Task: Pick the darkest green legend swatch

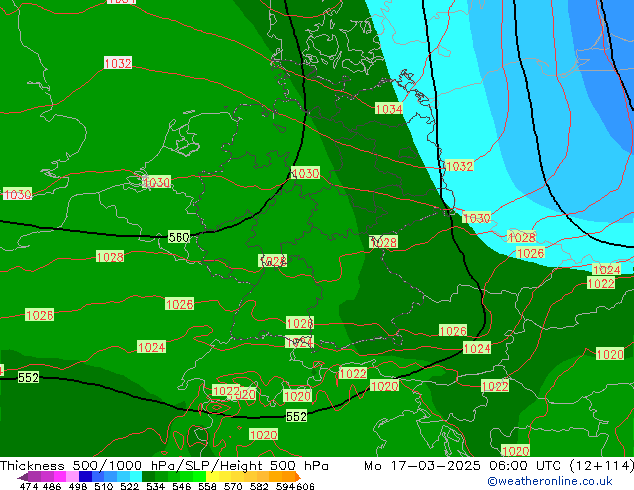Action: (148, 477)
